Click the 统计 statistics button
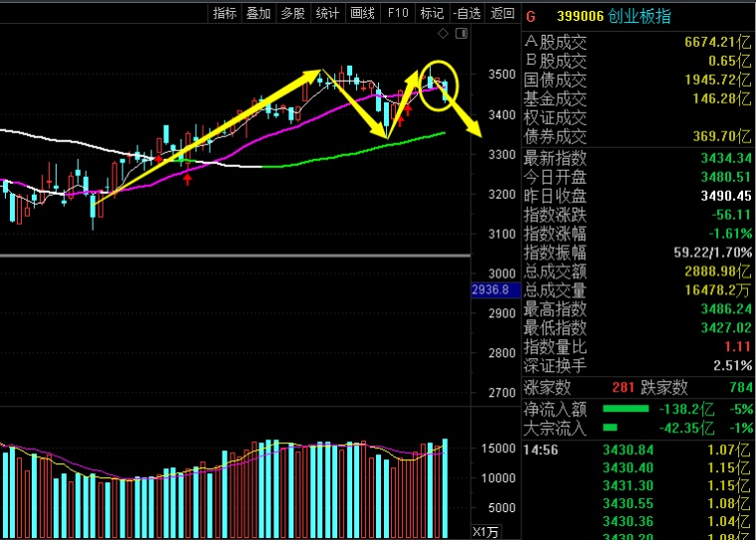The height and width of the screenshot is (540, 756). 328,13
